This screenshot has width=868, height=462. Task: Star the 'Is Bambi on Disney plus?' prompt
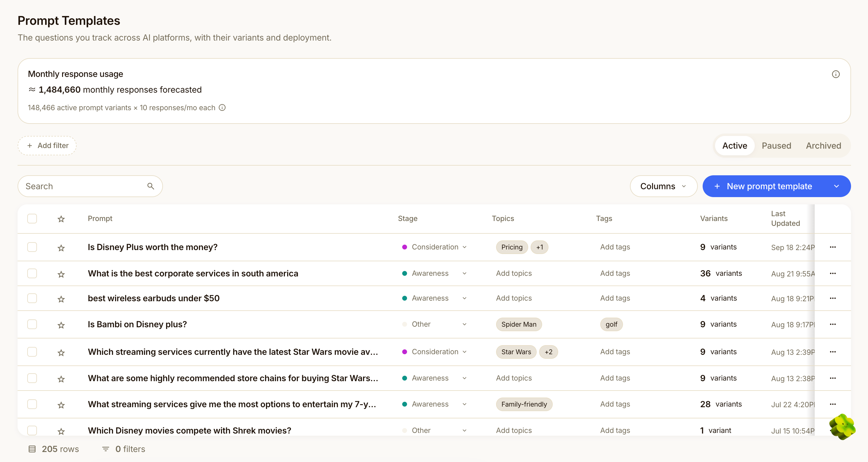tap(61, 325)
